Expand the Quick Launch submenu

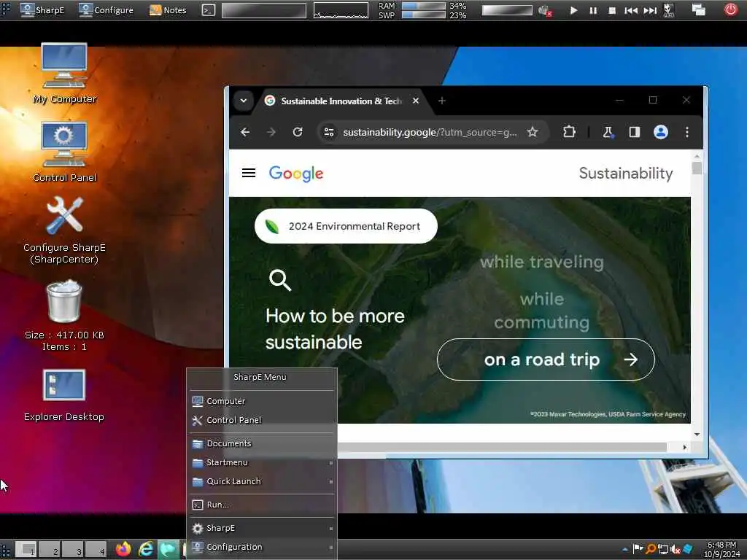click(330, 481)
